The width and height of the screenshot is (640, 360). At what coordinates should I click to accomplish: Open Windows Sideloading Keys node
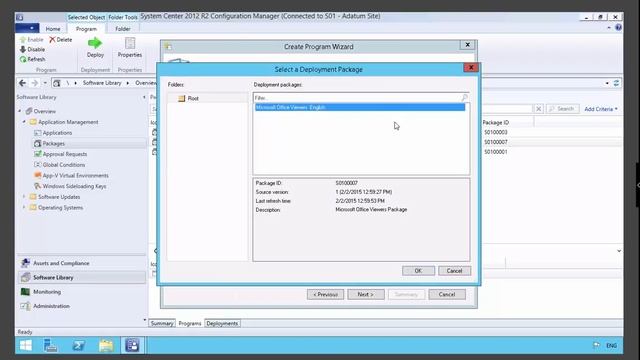(x=74, y=186)
